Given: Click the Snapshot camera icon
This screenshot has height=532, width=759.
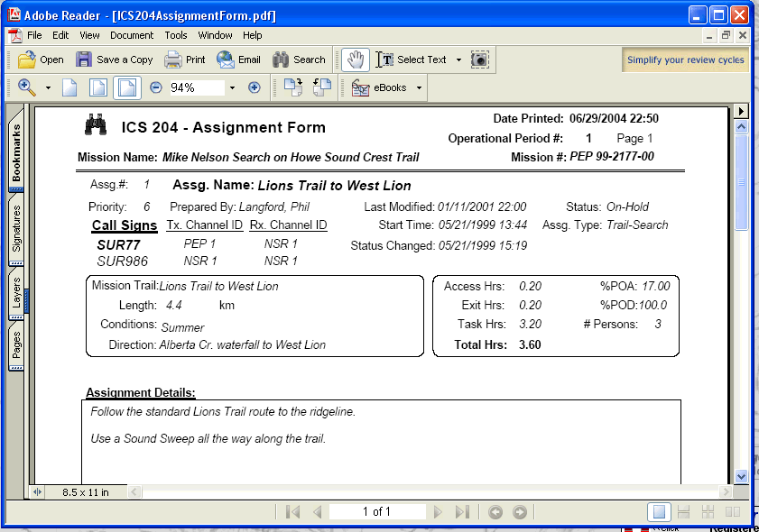Looking at the screenshot, I should click(x=479, y=60).
